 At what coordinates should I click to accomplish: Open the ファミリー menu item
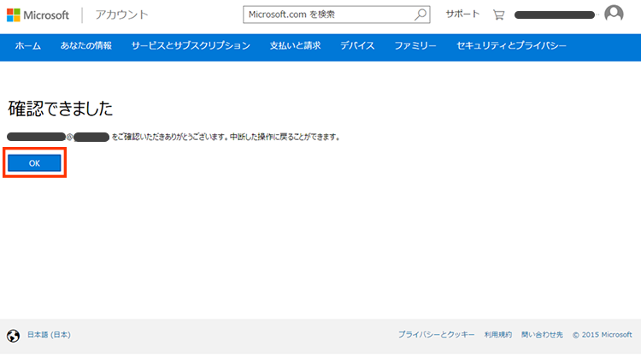point(415,45)
